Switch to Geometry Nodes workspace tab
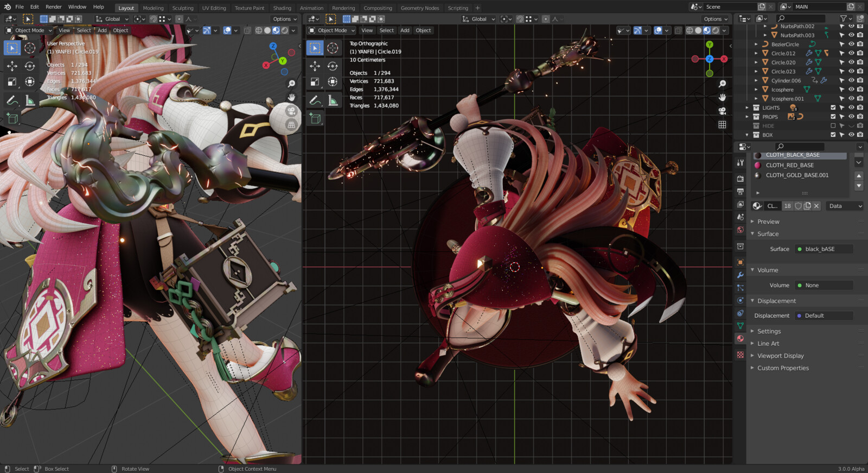Image resolution: width=868 pixels, height=473 pixels. tap(420, 8)
